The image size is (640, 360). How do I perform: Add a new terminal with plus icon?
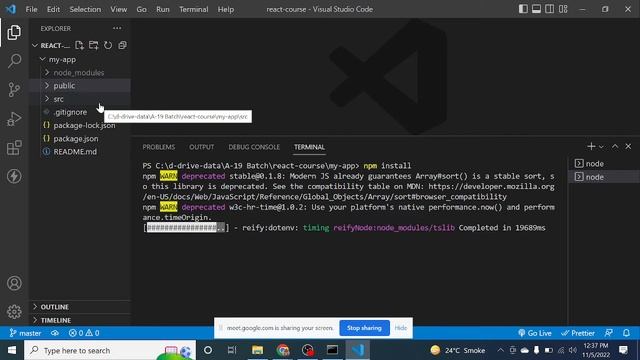click(x=591, y=146)
